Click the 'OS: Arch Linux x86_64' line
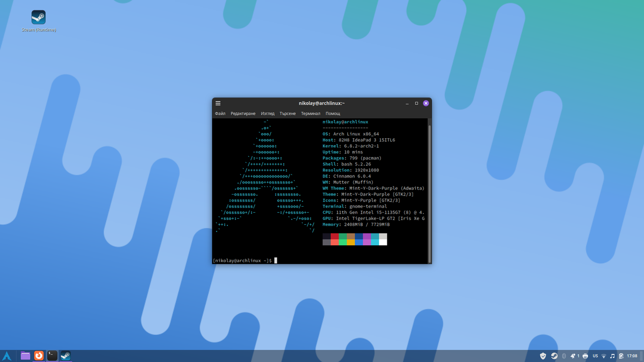Viewport: 644px width, 362px height. (x=351, y=134)
